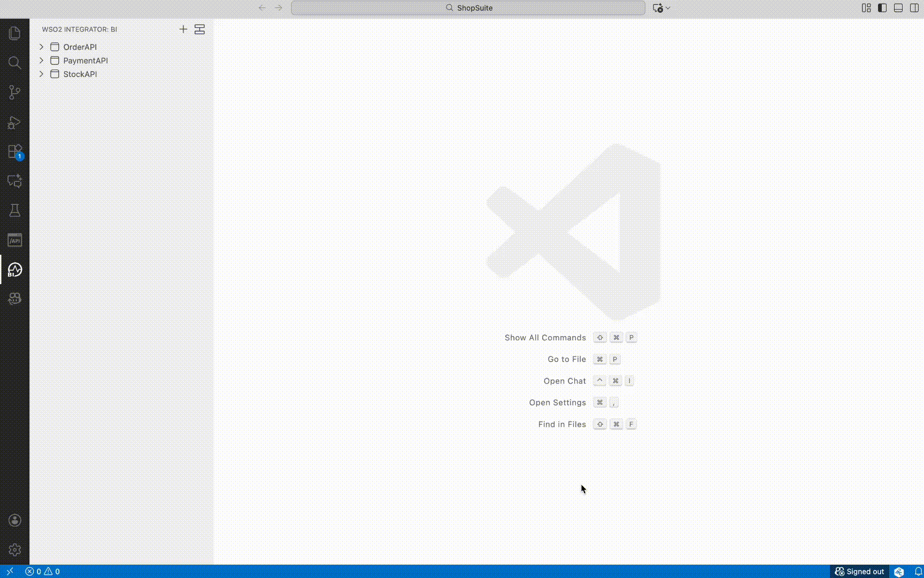Open the Accounts menu icon

tap(14, 520)
